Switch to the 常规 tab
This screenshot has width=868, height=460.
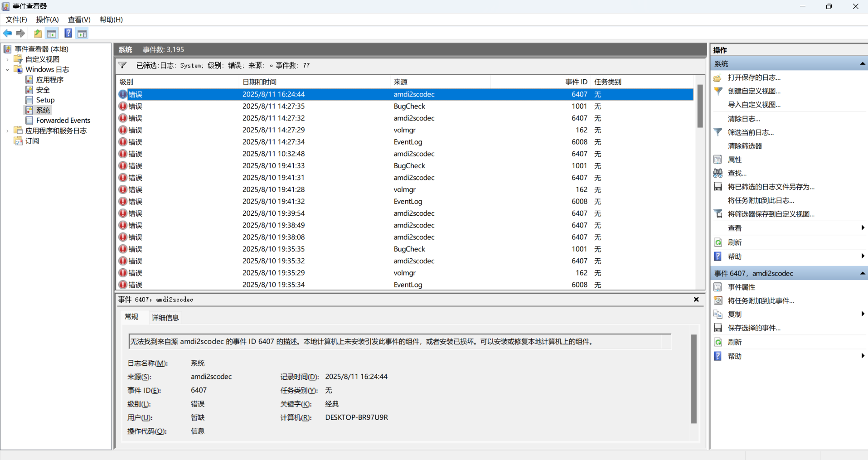tap(131, 317)
